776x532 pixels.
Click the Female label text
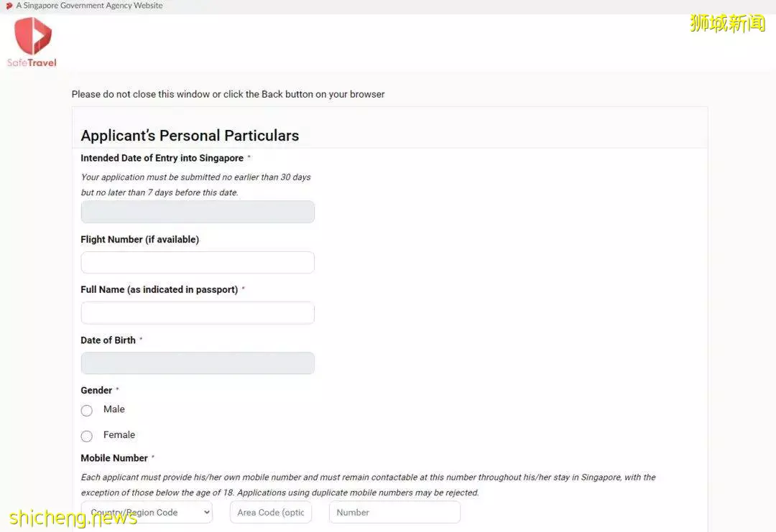(119, 434)
